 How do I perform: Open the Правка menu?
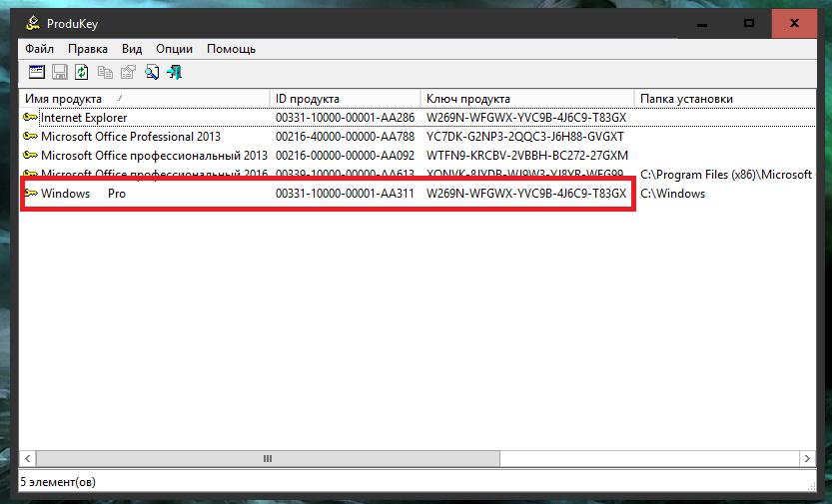tap(88, 49)
